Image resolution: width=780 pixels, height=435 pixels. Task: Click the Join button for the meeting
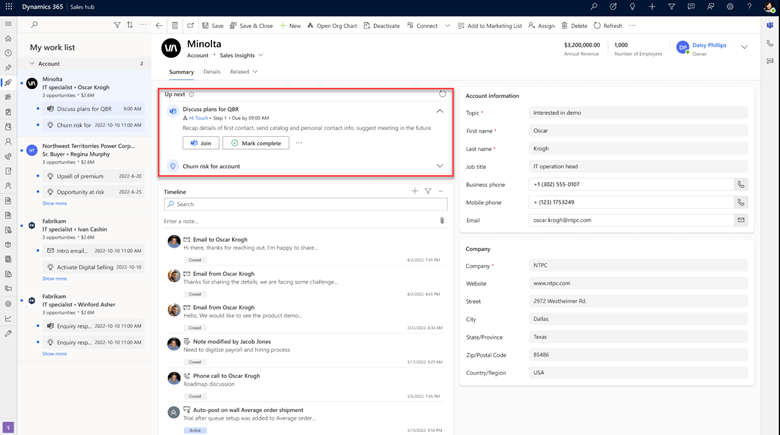(x=201, y=143)
